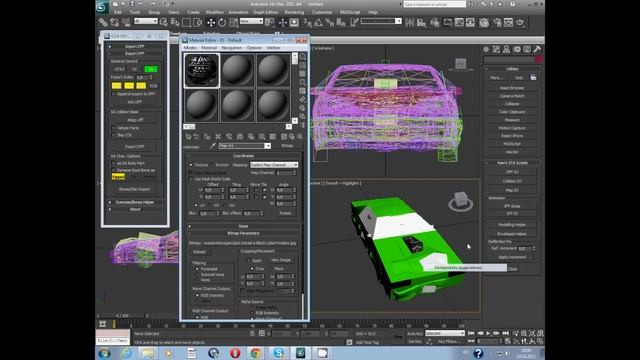Click the Render Setup icon
Viewport: 640px width, 360px height.
coord(497,22)
